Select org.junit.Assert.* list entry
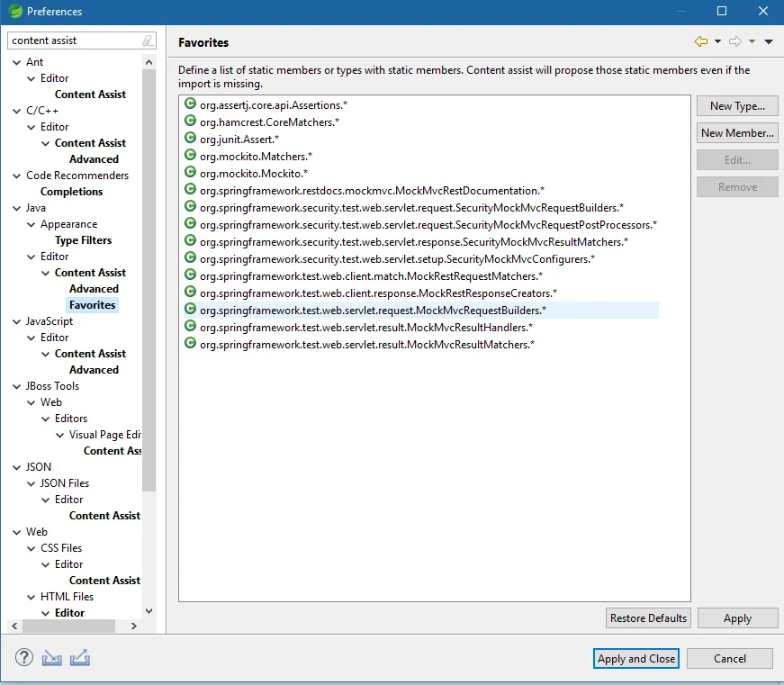 click(x=239, y=140)
